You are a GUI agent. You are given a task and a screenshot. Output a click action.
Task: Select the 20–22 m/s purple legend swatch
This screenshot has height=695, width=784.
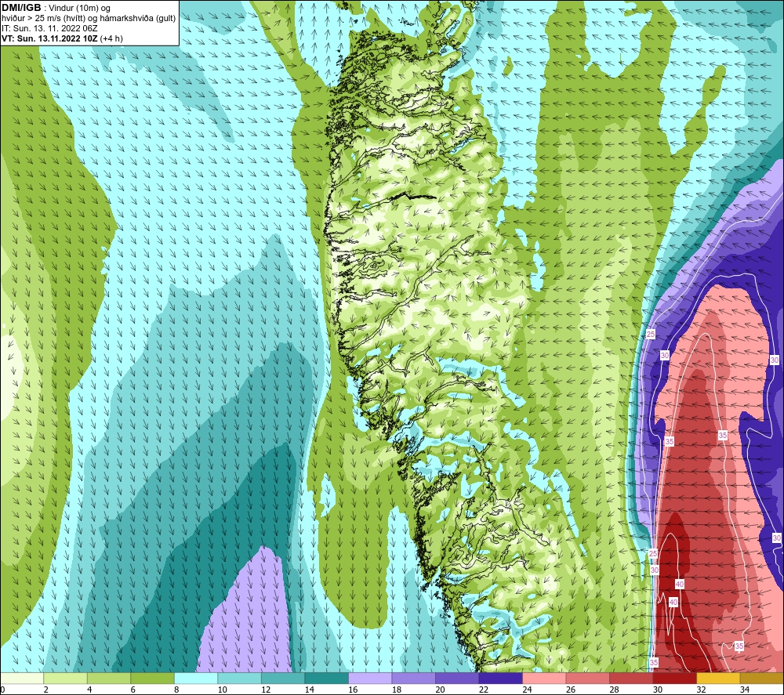(x=457, y=678)
